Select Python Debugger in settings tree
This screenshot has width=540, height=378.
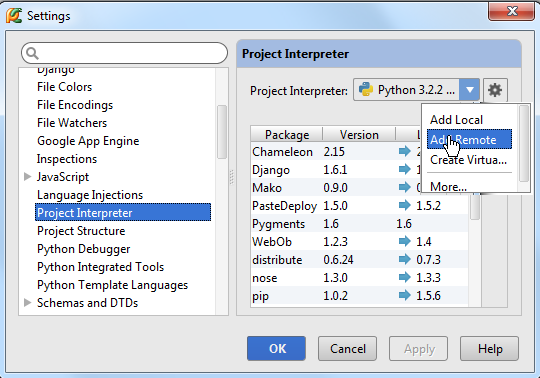tap(84, 249)
